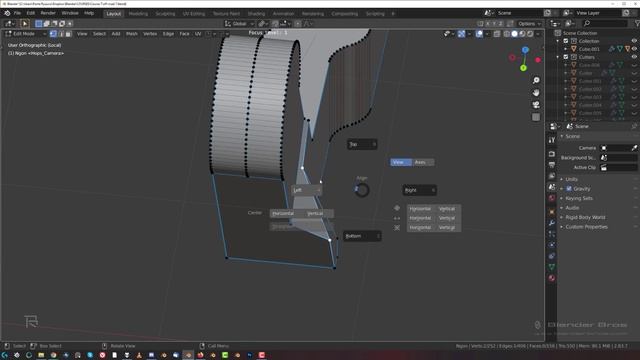Open the World properties tab
Image resolution: width=640 pixels, height=360 pixels.
[552, 198]
